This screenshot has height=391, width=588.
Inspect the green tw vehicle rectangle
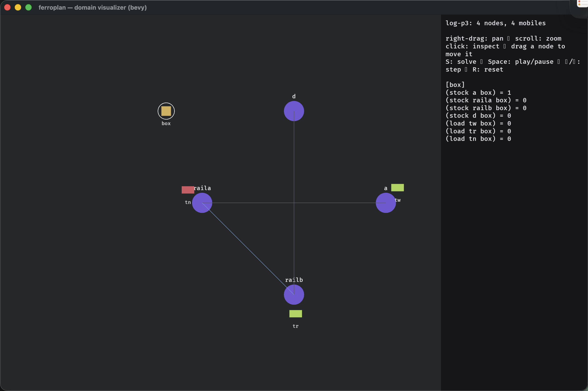tap(397, 187)
